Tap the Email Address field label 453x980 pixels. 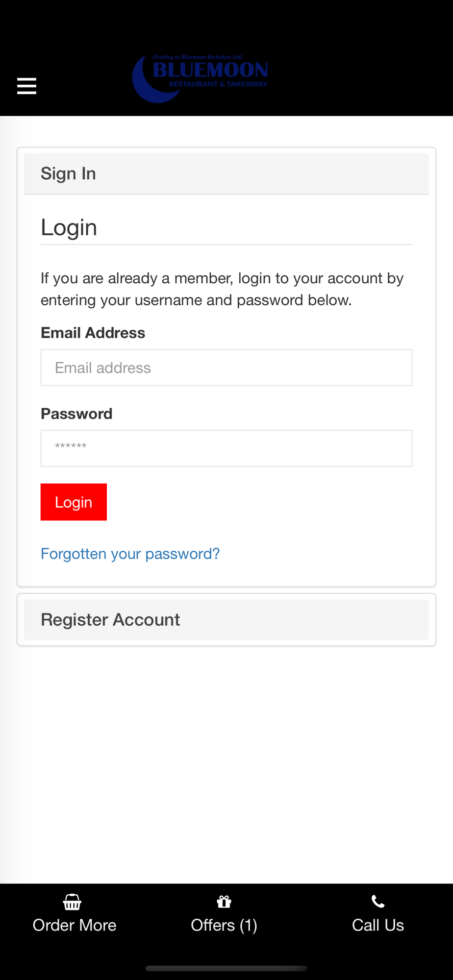[x=93, y=333]
